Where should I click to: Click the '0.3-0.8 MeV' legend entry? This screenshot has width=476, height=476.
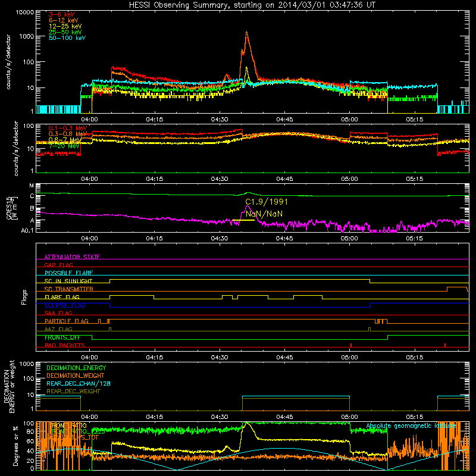68,134
